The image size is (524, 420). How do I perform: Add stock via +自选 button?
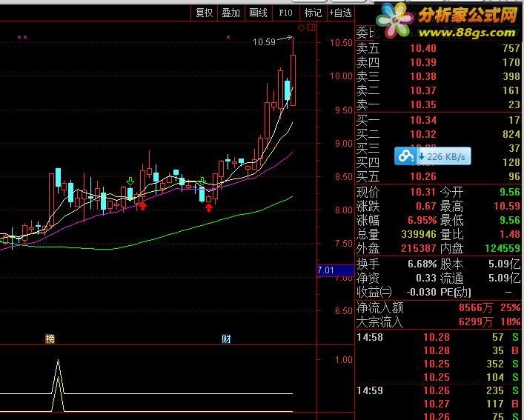coord(340,13)
